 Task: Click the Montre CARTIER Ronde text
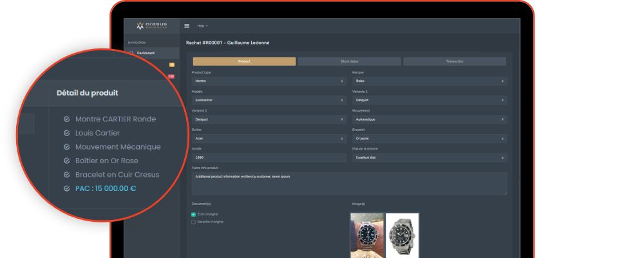[x=115, y=119]
